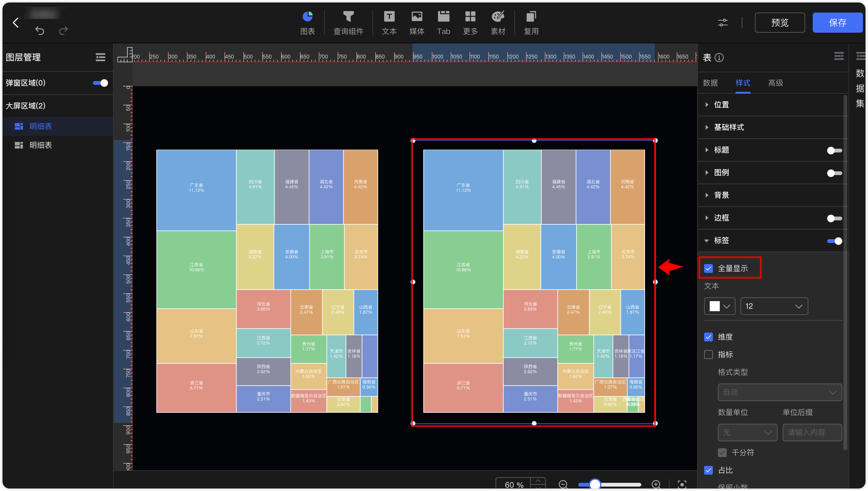868x491 pixels.
Task: Click 江苏省 block in the selected treemap
Action: [463, 269]
